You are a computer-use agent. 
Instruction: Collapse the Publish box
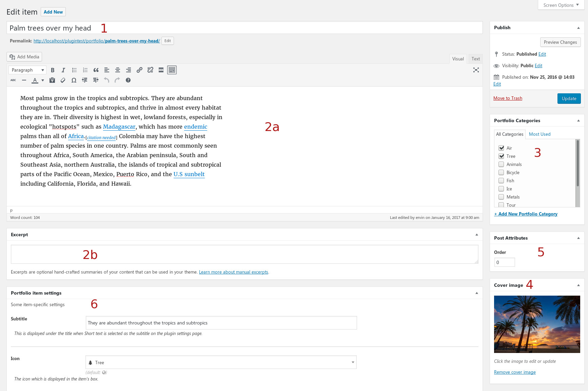pyautogui.click(x=579, y=28)
